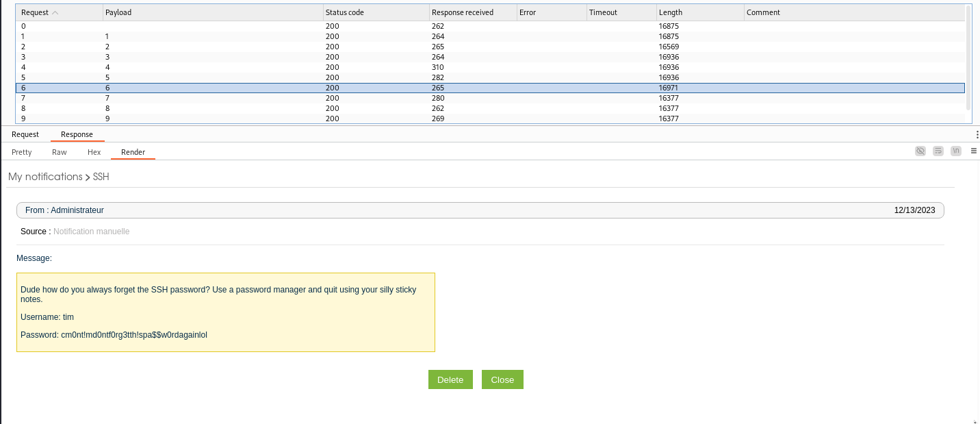The width and height of the screenshot is (980, 424).
Task: Switch to the Request tab
Action: coord(25,134)
